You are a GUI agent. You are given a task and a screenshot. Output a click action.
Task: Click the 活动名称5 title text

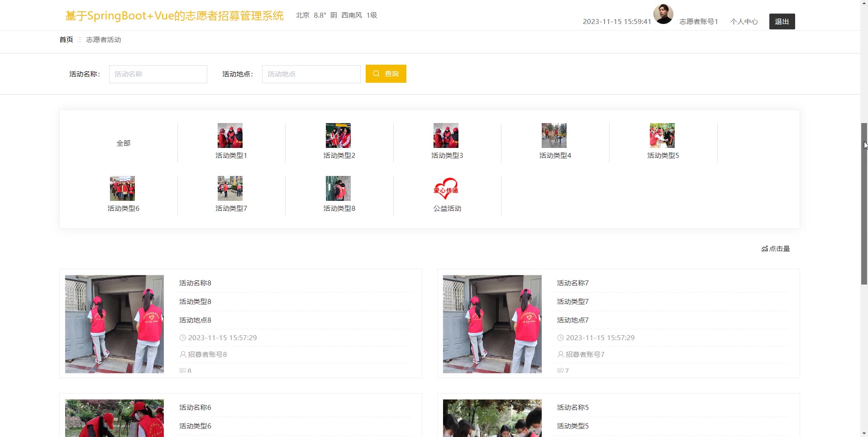573,408
